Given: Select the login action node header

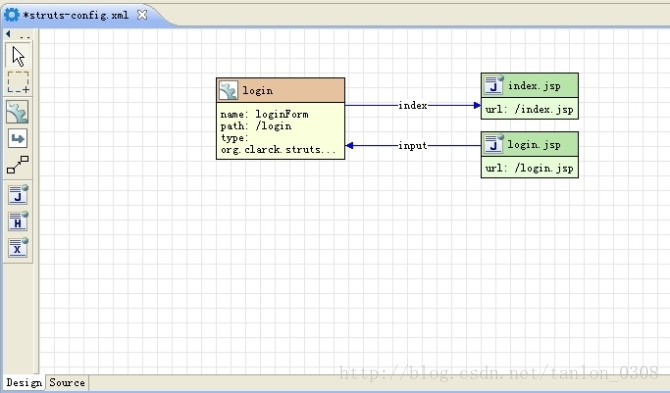Looking at the screenshot, I should (280, 90).
